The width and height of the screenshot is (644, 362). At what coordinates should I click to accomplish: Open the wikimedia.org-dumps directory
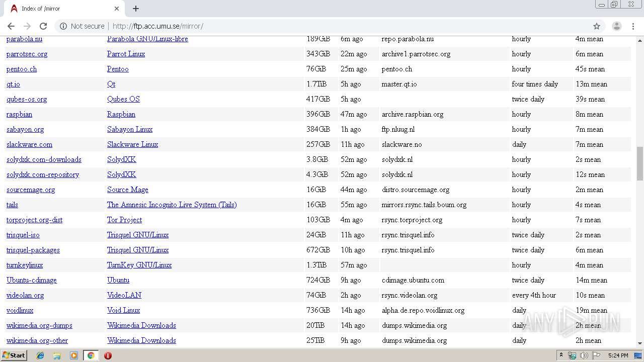39,325
